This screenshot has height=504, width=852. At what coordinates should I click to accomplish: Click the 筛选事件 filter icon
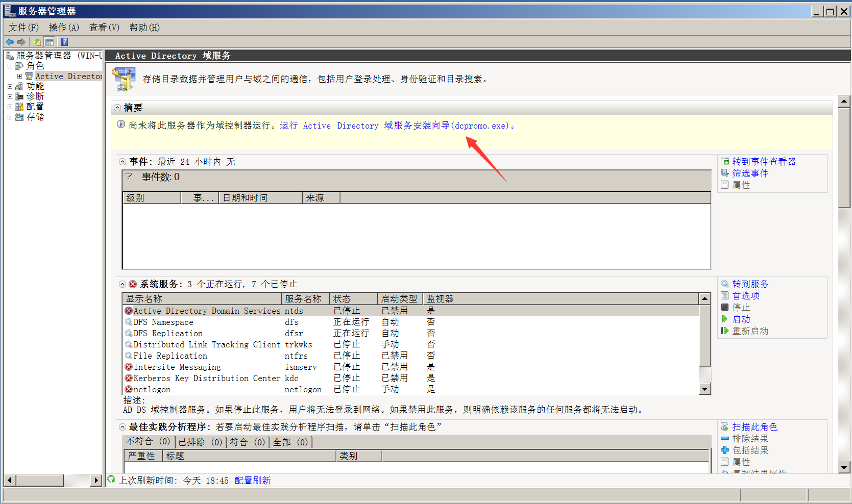(x=725, y=173)
